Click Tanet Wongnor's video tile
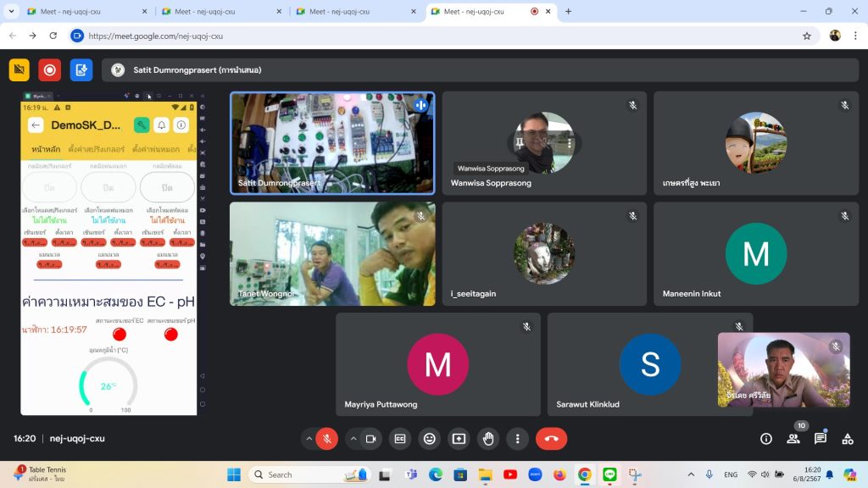This screenshot has height=488, width=868. point(332,253)
